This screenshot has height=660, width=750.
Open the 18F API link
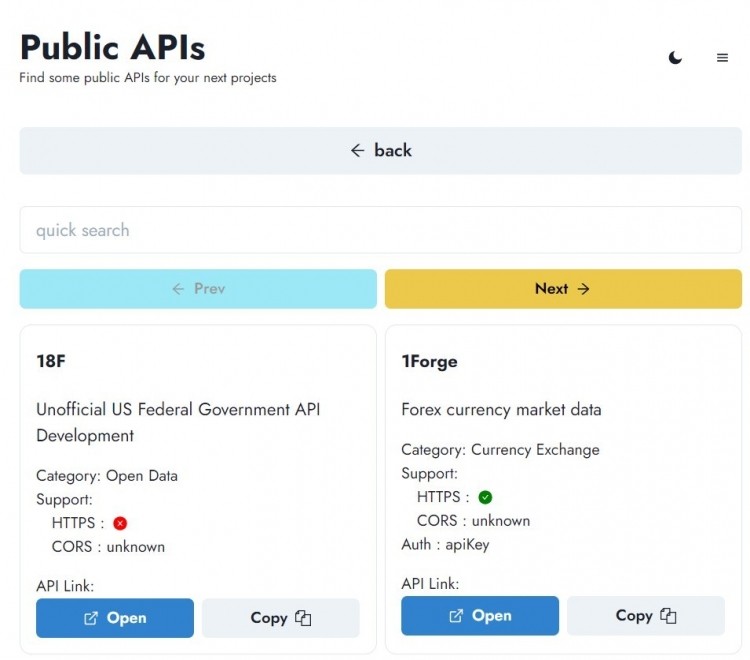pyautogui.click(x=115, y=618)
